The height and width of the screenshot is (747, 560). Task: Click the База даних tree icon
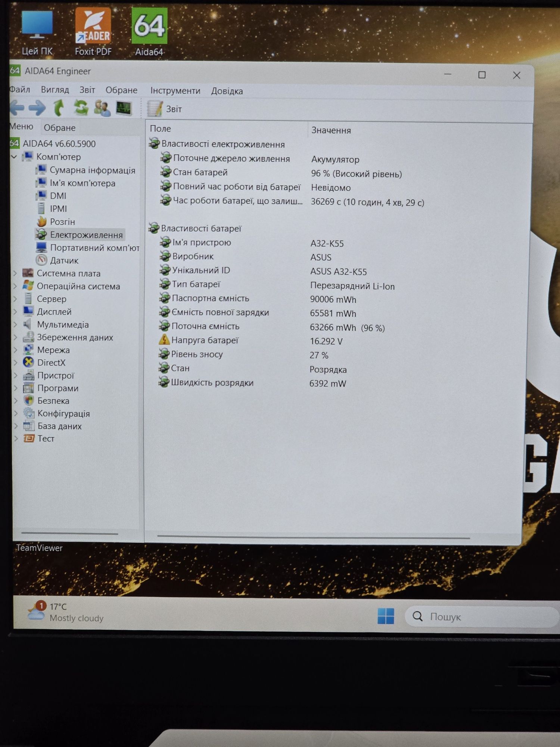click(x=28, y=426)
